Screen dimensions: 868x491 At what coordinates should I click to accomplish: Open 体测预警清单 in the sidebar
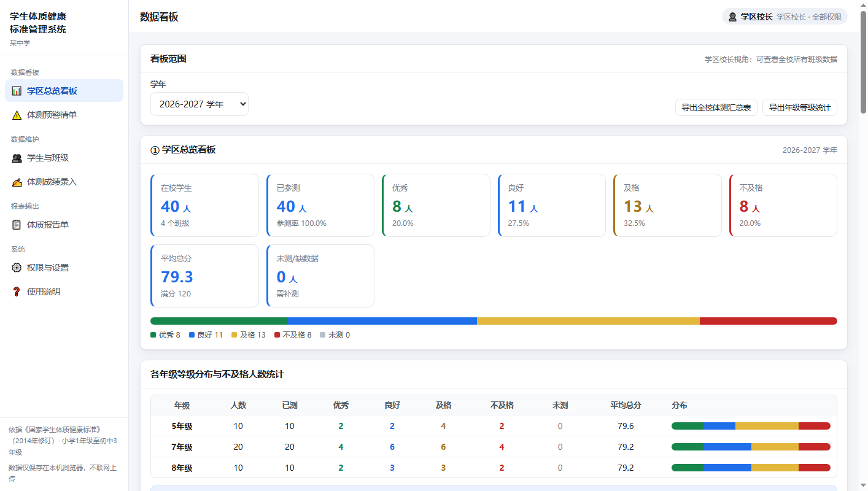click(64, 115)
